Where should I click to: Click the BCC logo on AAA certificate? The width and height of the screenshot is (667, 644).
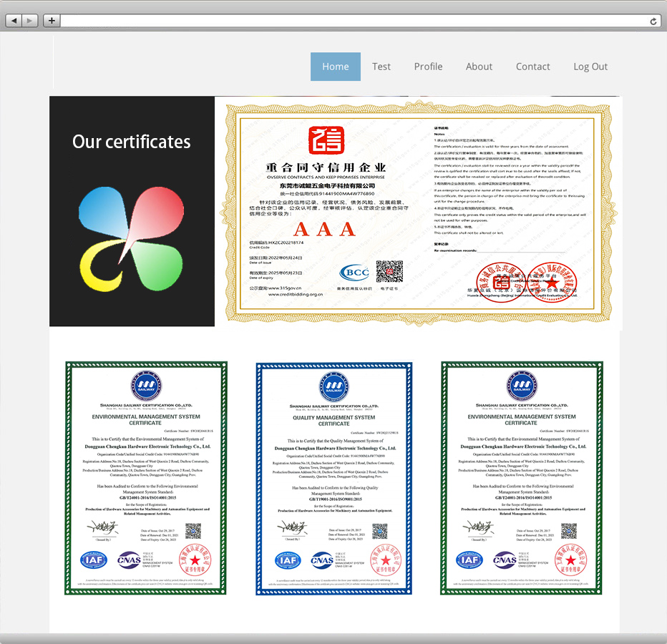click(x=355, y=273)
